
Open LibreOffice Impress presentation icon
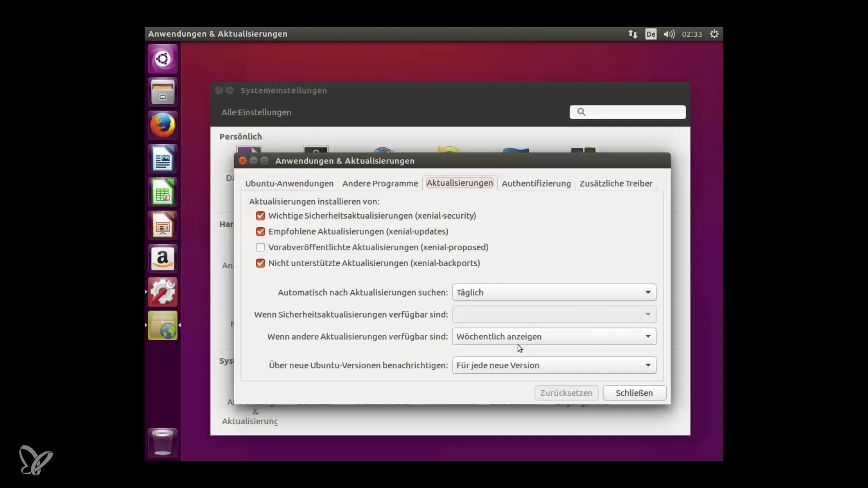coord(163,225)
